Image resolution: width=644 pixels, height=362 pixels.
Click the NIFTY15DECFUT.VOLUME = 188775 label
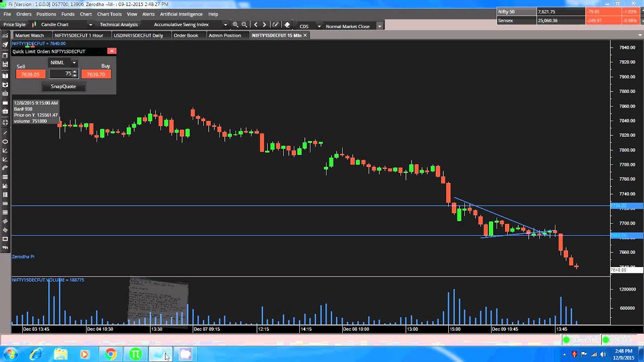point(48,280)
